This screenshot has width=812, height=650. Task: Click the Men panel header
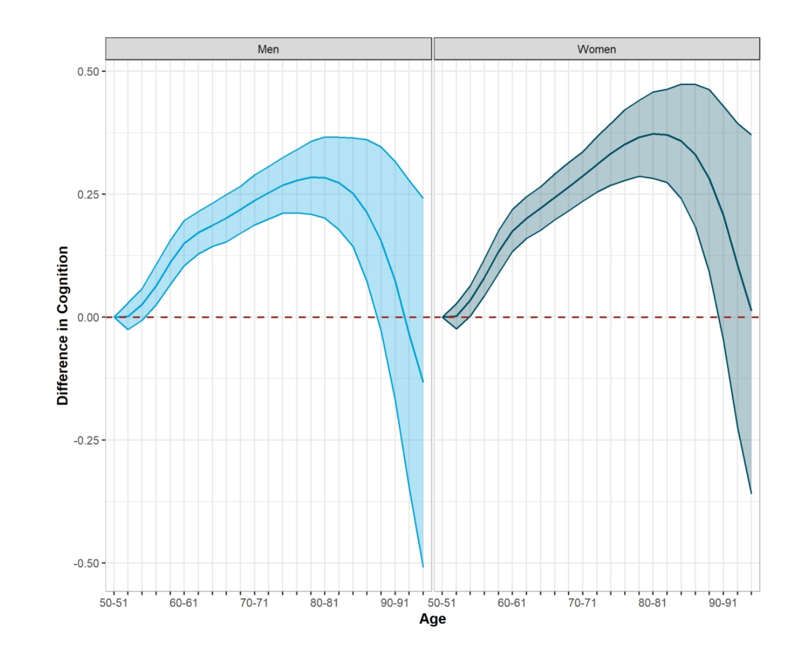pos(268,49)
